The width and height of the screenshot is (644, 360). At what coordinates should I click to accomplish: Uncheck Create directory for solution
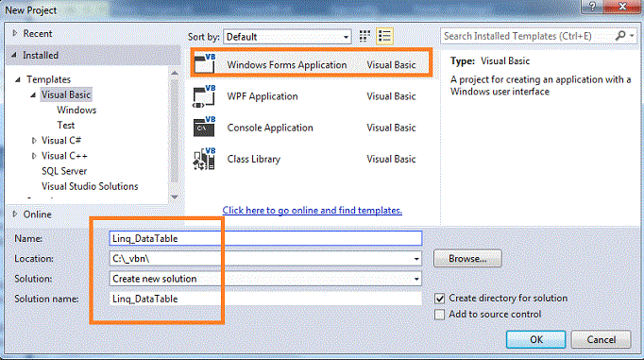[439, 299]
